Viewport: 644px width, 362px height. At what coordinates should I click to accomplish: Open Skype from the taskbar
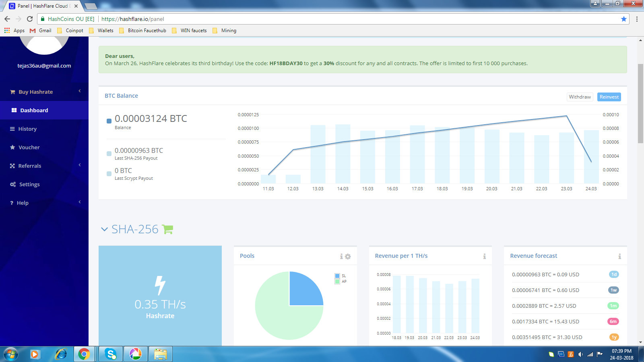click(110, 354)
